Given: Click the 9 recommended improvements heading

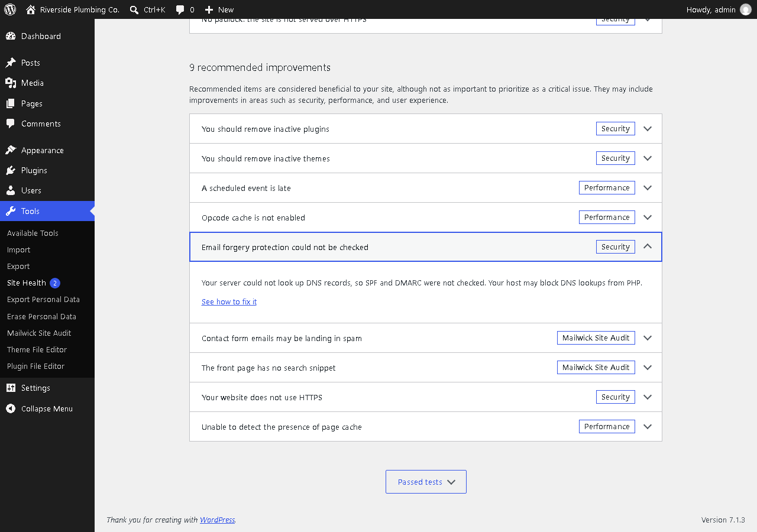Looking at the screenshot, I should (260, 67).
